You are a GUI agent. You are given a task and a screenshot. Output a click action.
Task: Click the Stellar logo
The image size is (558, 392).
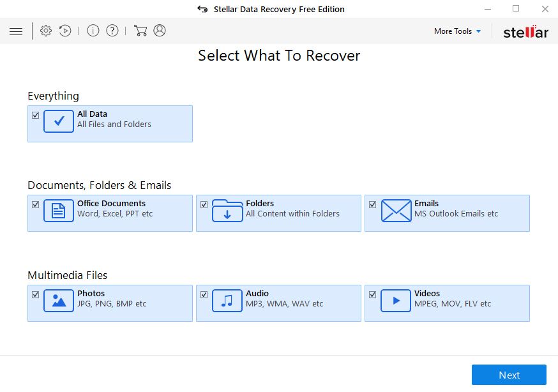pos(525,31)
